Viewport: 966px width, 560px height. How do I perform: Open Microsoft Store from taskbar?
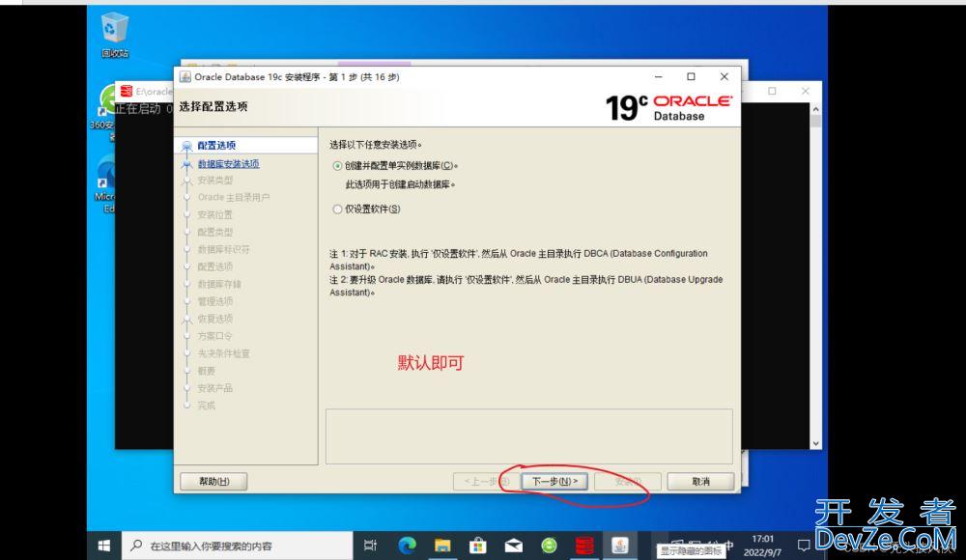[478, 546]
